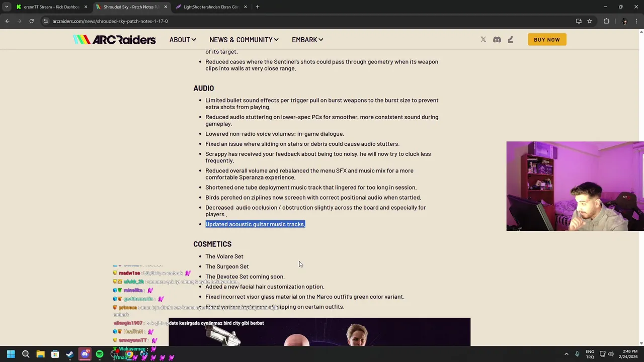View site information icon in address bar
The height and width of the screenshot is (362, 644).
[x=46, y=21]
